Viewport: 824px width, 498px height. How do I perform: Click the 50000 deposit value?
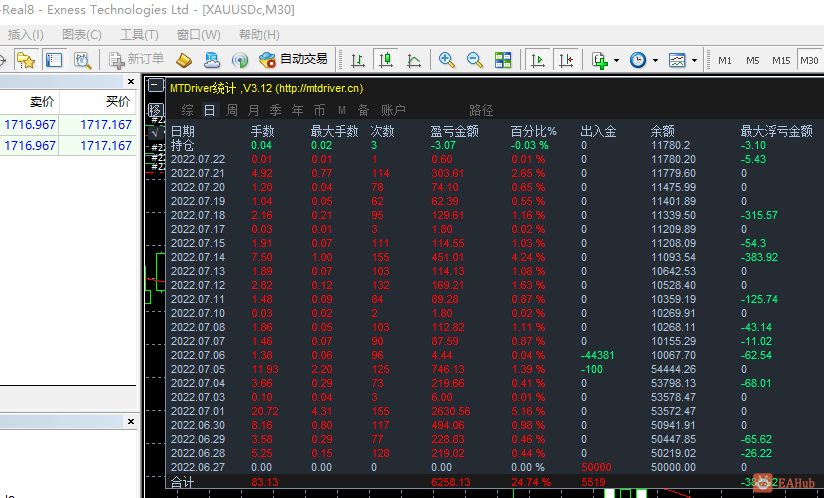pos(596,467)
